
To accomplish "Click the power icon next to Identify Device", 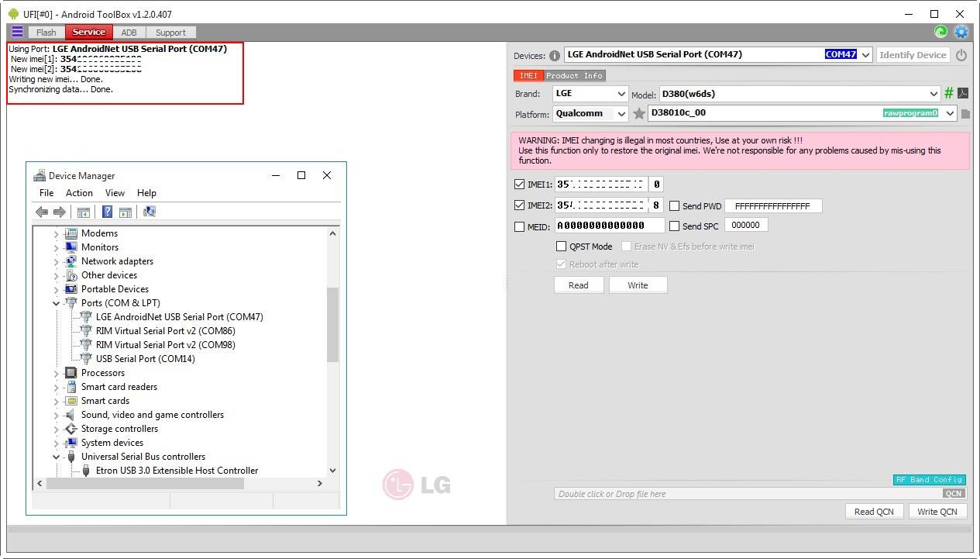I will pos(961,55).
